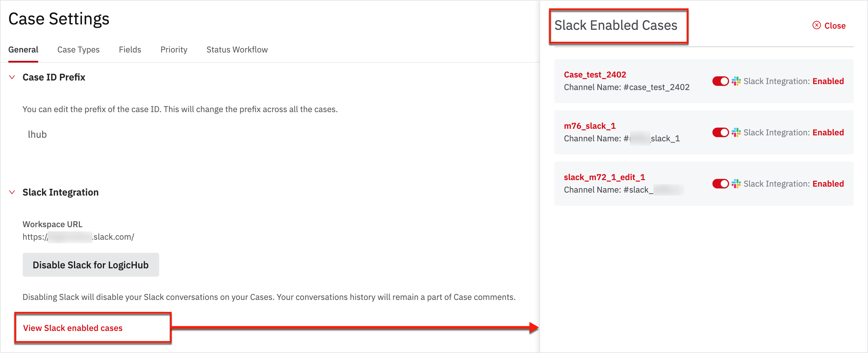The width and height of the screenshot is (868, 353).
Task: Click the lhub case prefix field
Action: [x=37, y=134]
